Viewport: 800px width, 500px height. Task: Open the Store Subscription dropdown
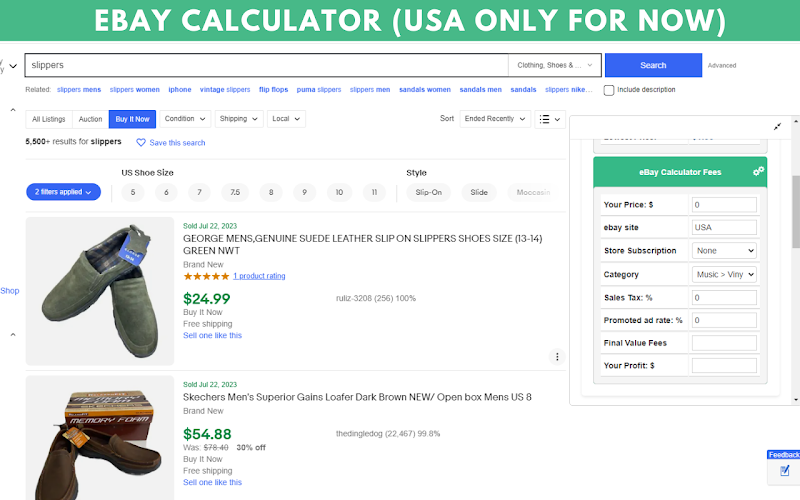point(724,251)
